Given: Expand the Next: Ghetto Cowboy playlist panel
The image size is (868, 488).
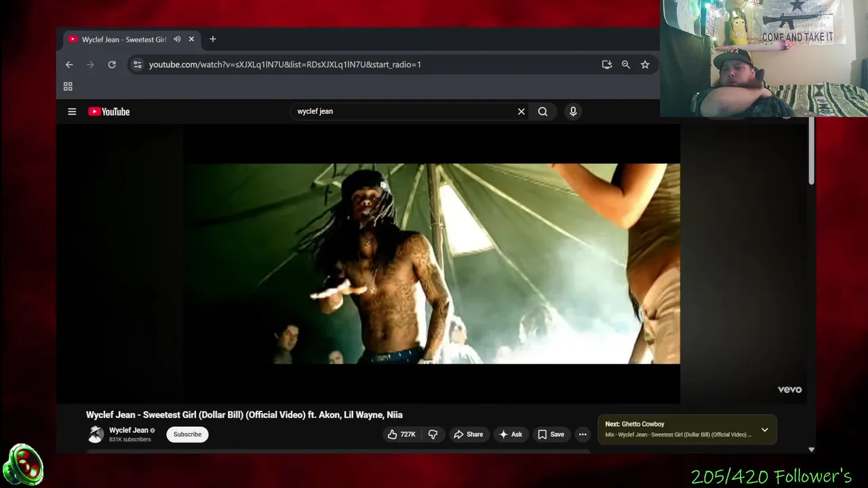Looking at the screenshot, I should [765, 430].
